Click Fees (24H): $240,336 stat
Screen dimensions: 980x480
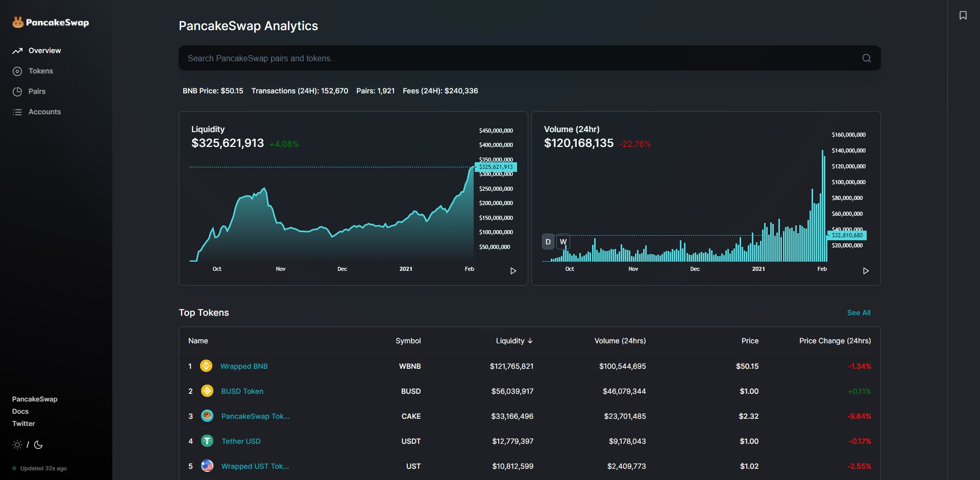point(440,91)
